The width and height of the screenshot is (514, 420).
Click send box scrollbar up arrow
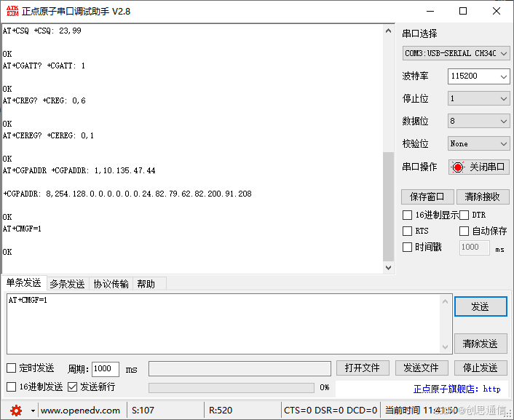(445, 301)
